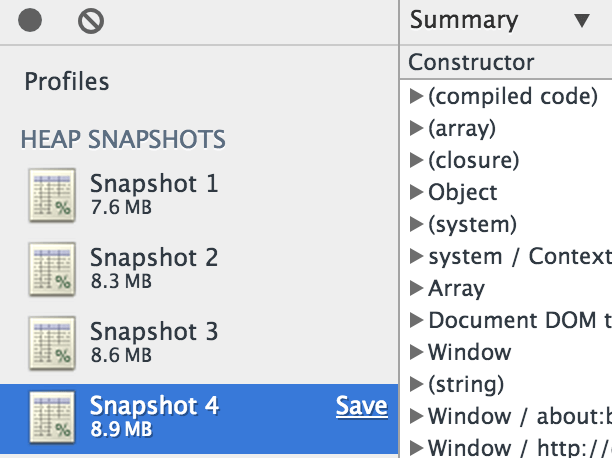Image resolution: width=612 pixels, height=458 pixels.
Task: Expand the (string) constructor row
Action: click(416, 384)
